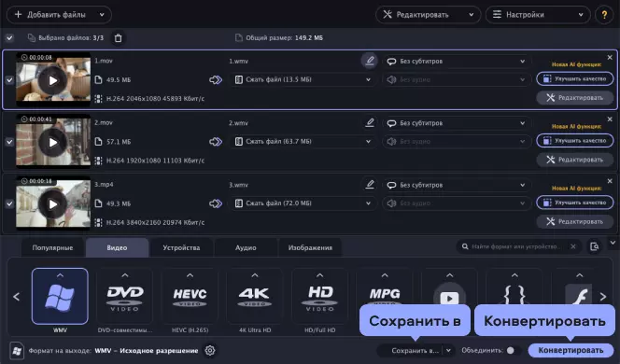
Task: Collapse the format panel chevron
Action: point(613,243)
